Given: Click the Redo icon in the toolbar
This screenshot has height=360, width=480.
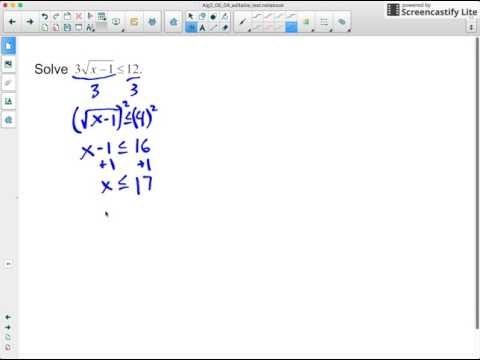Looking at the screenshot, I should pyautogui.click(x=56, y=16).
